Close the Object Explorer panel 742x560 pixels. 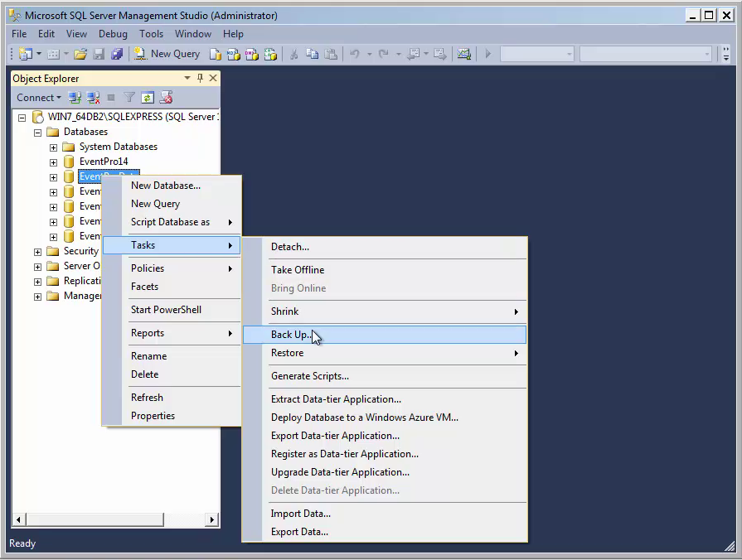coord(213,78)
